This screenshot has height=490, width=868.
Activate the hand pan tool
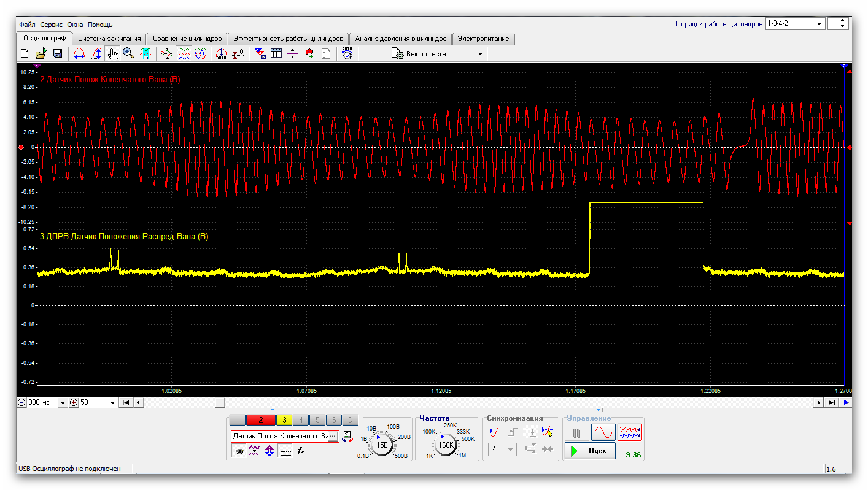112,53
